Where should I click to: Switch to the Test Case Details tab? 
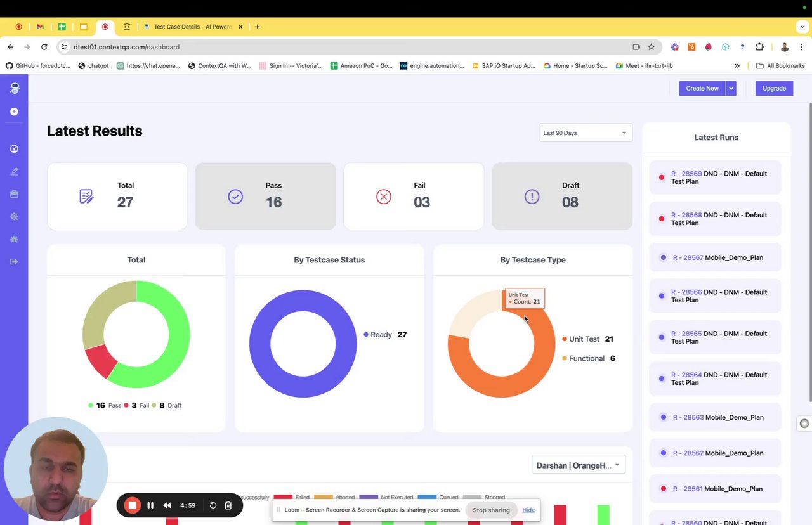coord(193,27)
